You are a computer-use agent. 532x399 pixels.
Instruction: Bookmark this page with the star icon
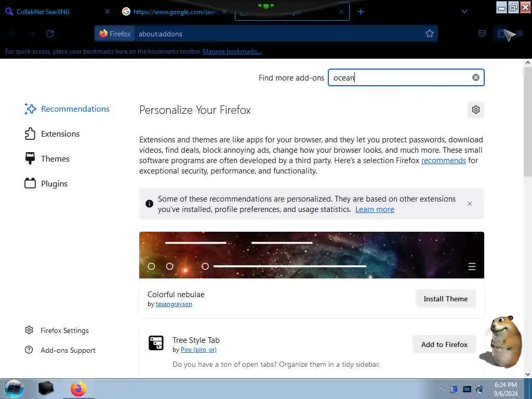coord(430,34)
